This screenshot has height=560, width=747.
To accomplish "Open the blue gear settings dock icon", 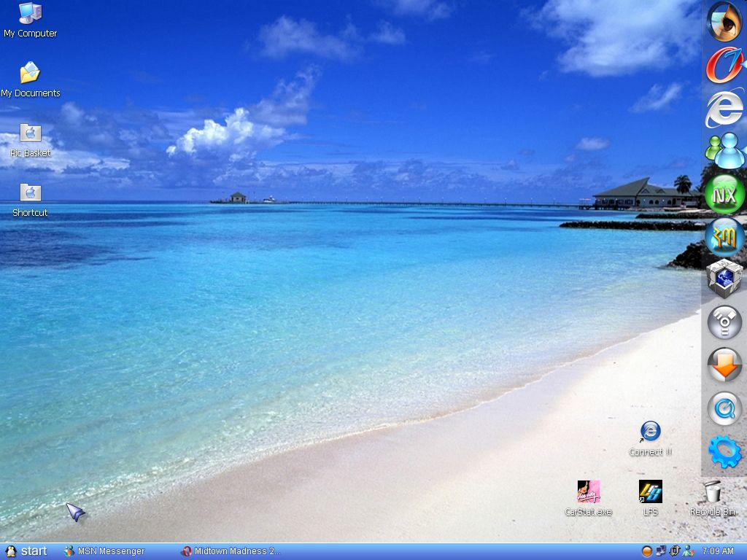I will [x=724, y=452].
